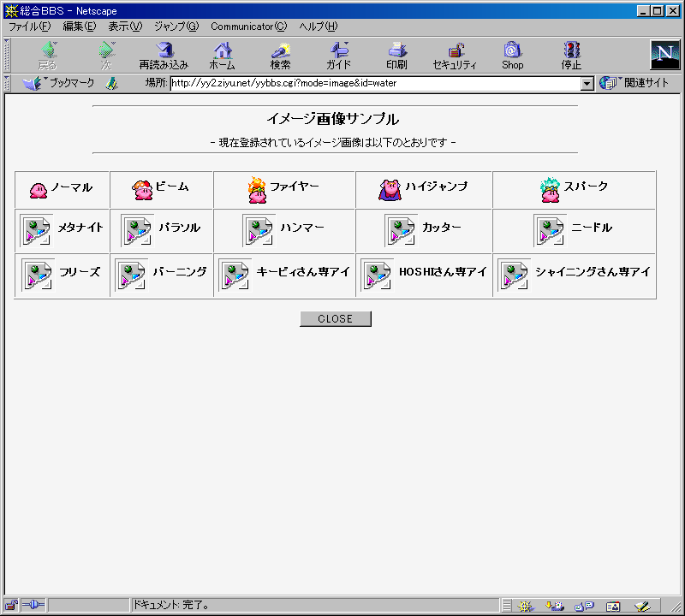685x616 pixels.
Task: Open Navigator from component bar
Action: pos(526,606)
